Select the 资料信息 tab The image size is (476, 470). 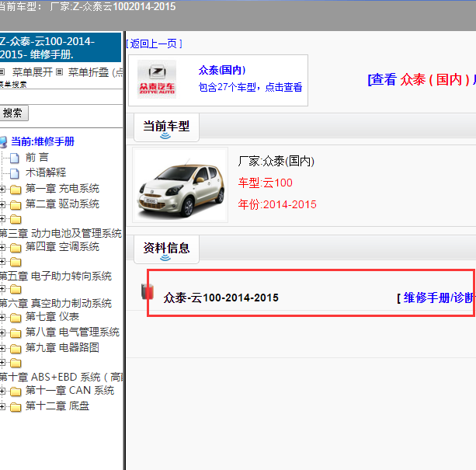pos(166,249)
